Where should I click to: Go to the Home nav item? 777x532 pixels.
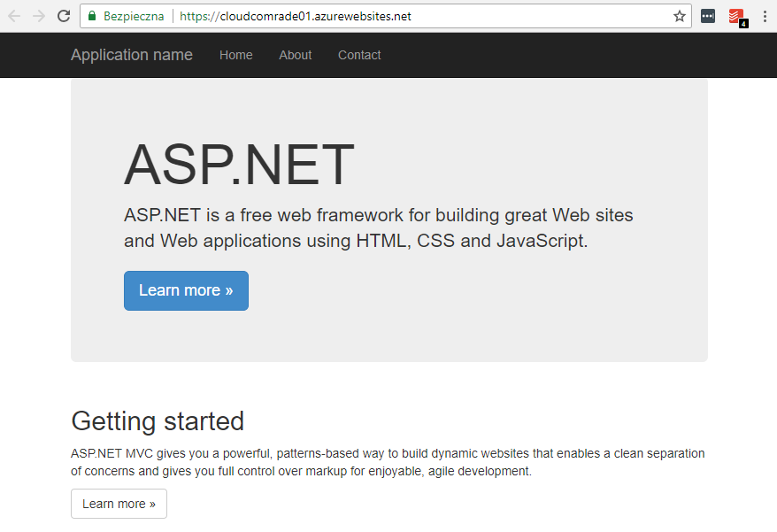tap(236, 55)
